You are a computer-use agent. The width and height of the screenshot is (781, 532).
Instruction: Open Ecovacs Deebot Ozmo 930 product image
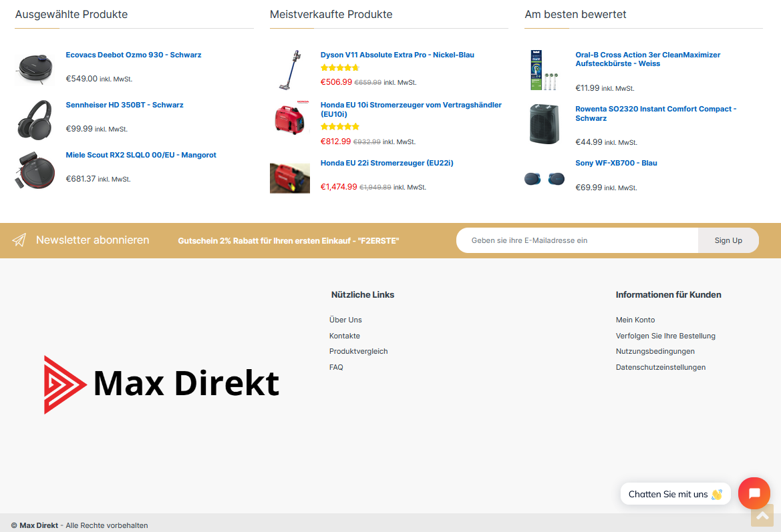pyautogui.click(x=35, y=69)
